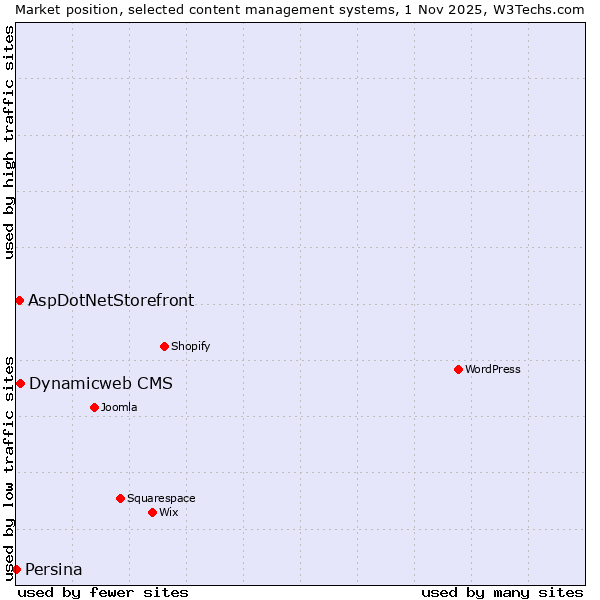Click the Dynamicweb CMS label
The width and height of the screenshot is (600, 600).
100,383
